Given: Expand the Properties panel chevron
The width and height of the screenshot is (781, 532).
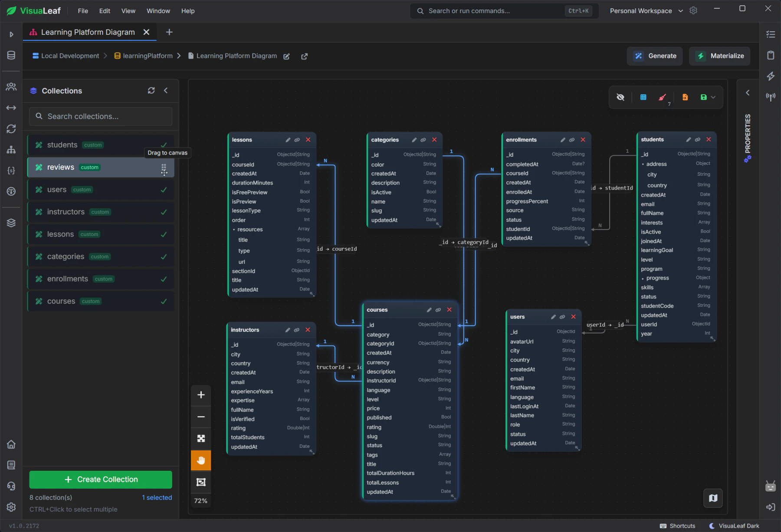Looking at the screenshot, I should click(x=748, y=92).
